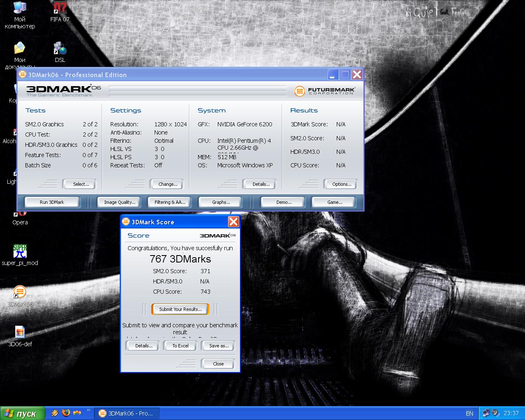Minimize the 3DMark06 main window
The height and width of the screenshot is (420, 525).
pos(333,75)
